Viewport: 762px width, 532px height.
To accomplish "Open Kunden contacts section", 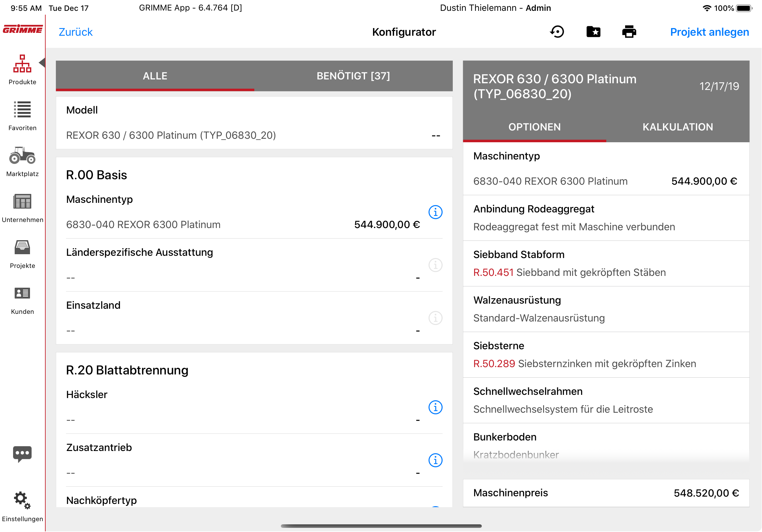I will pyautogui.click(x=22, y=299).
